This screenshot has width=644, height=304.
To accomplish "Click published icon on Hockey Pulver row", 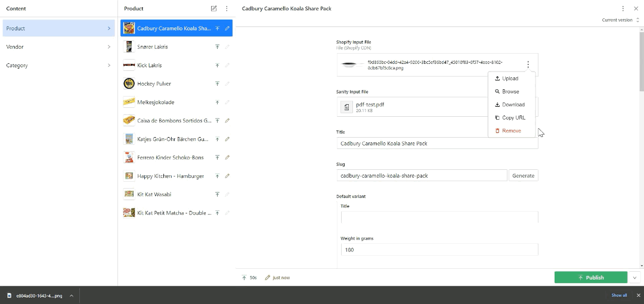I will (217, 84).
